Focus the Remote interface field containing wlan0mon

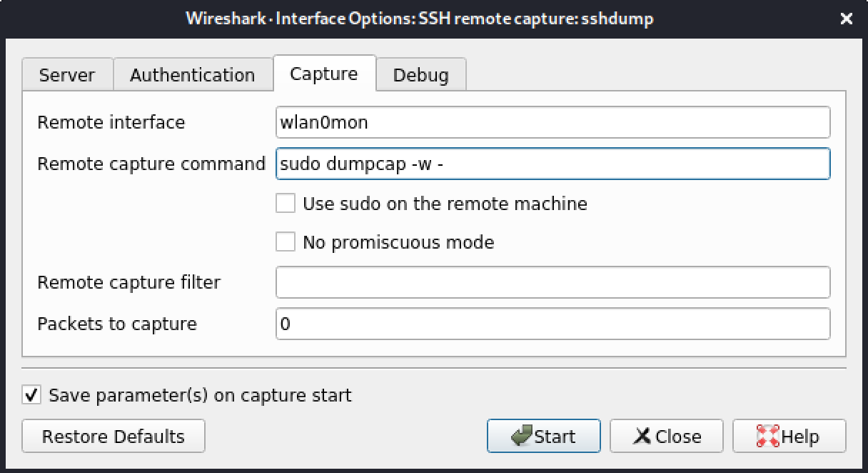pyautogui.click(x=552, y=122)
